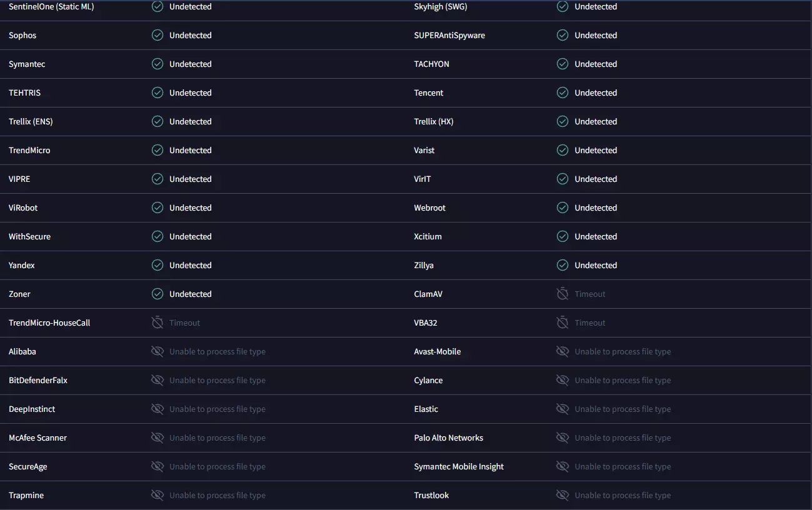Click the checkmark icon beside Sophos

(x=158, y=35)
